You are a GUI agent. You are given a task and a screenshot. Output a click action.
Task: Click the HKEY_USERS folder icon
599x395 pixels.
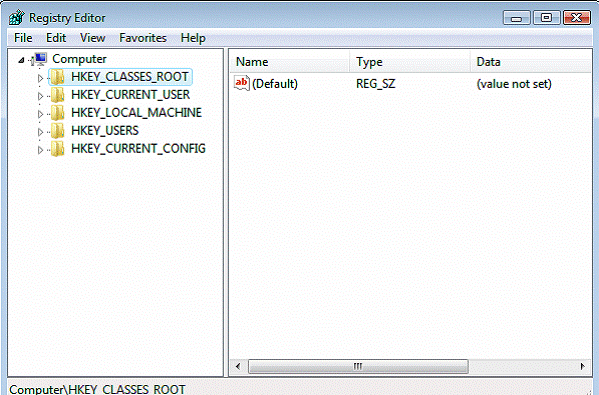pos(57,131)
